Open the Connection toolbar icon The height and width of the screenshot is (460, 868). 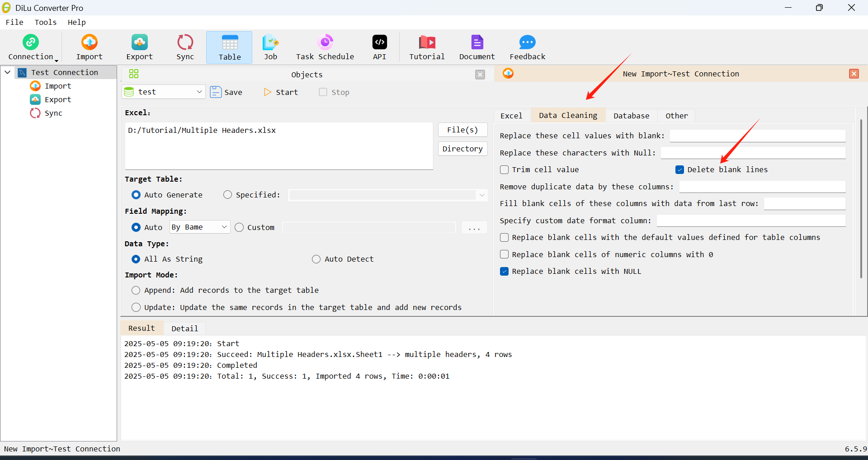31,42
